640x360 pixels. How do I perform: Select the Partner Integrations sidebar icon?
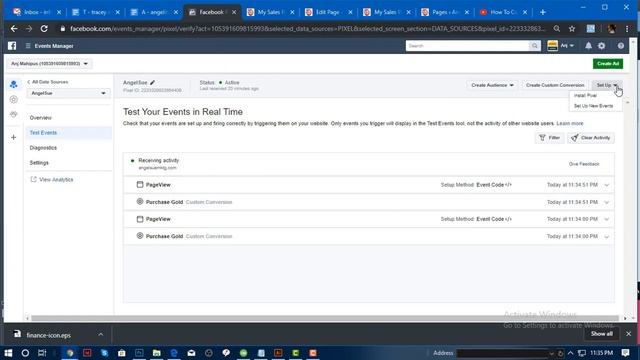(x=13, y=115)
